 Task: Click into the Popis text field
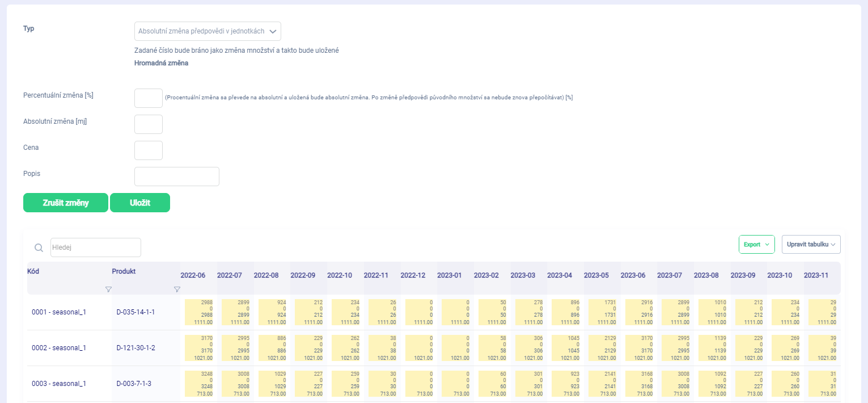coord(177,177)
